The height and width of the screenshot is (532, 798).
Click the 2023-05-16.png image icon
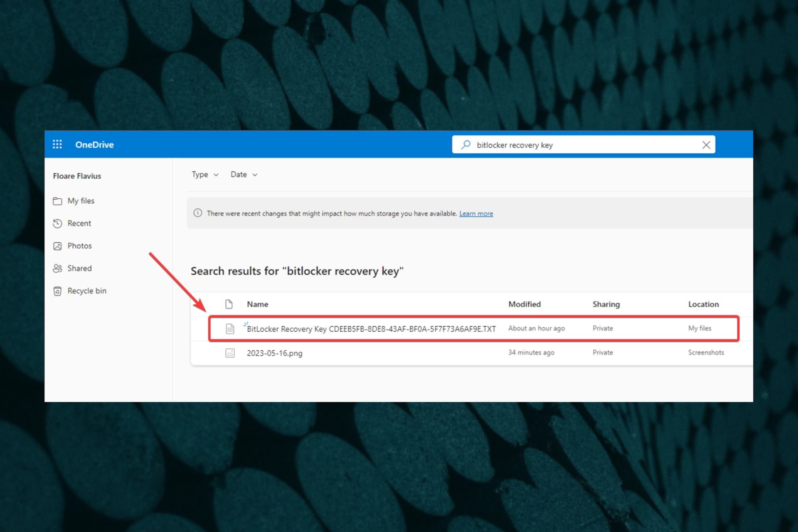click(x=230, y=353)
